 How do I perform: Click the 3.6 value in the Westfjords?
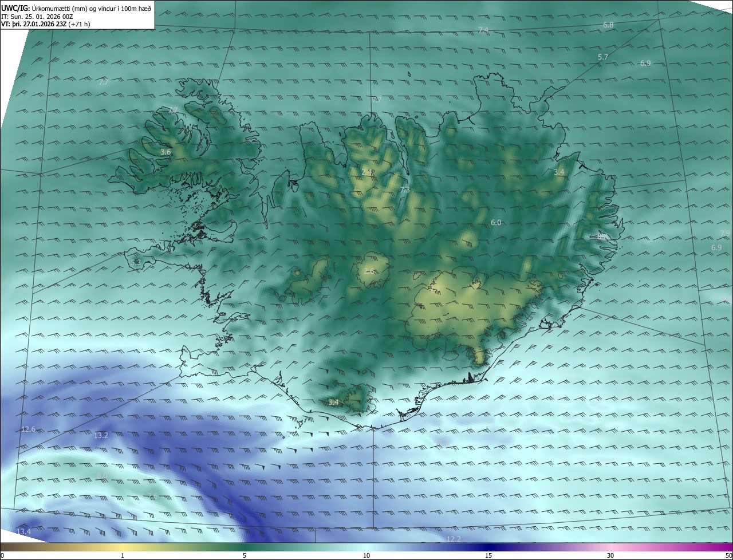[165, 152]
